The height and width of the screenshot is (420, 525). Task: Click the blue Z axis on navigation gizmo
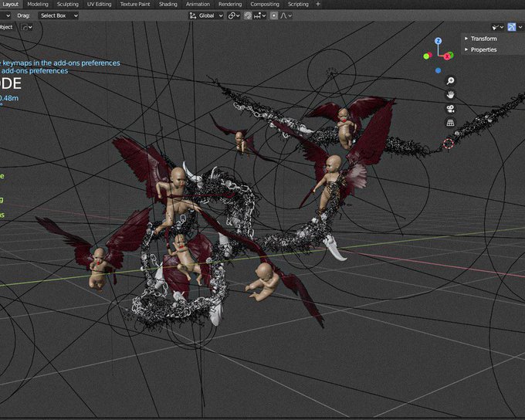click(x=438, y=41)
